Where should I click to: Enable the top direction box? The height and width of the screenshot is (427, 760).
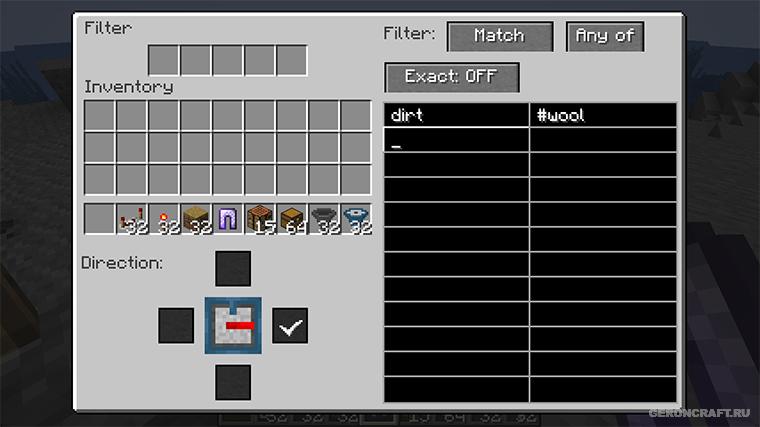[x=233, y=269]
